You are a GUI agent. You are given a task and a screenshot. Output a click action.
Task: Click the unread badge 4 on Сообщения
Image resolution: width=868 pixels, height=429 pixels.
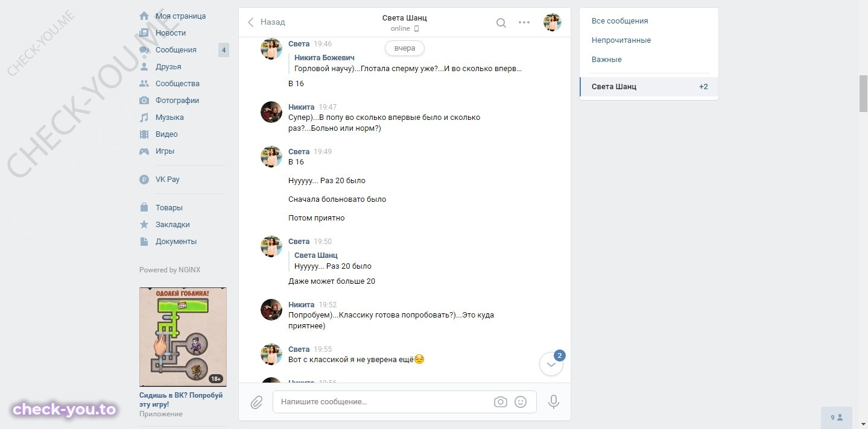(224, 50)
